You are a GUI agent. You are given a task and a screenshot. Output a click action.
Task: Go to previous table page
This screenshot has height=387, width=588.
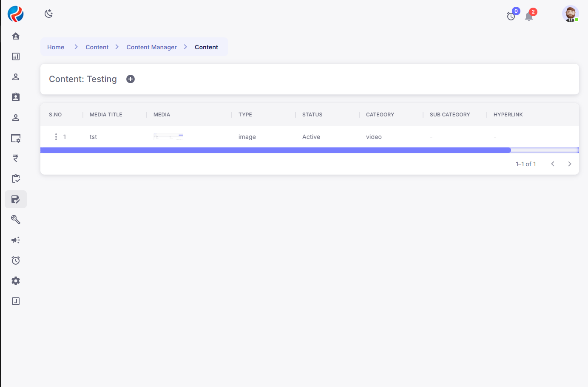[553, 164]
